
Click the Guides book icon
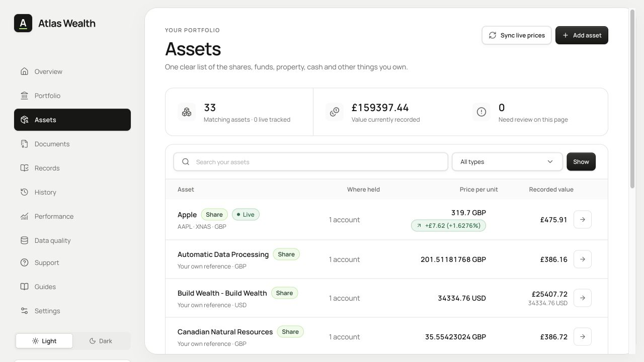[x=24, y=287]
